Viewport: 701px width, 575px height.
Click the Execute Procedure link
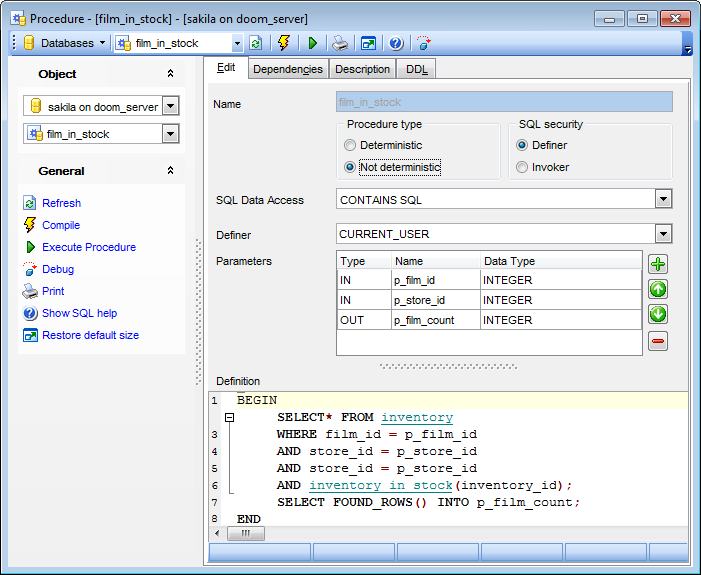tap(89, 247)
